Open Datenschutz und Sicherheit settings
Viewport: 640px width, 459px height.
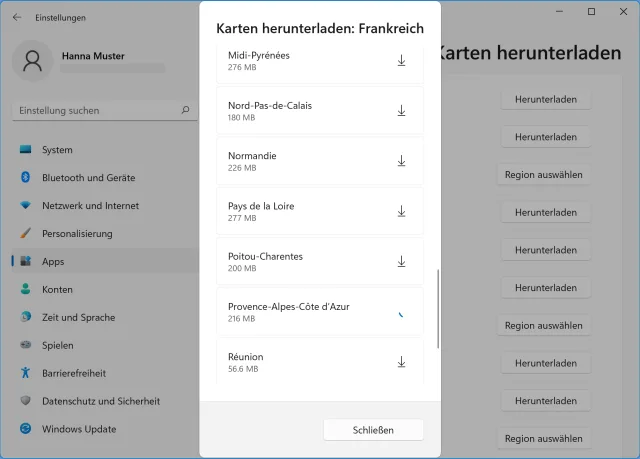point(105,401)
